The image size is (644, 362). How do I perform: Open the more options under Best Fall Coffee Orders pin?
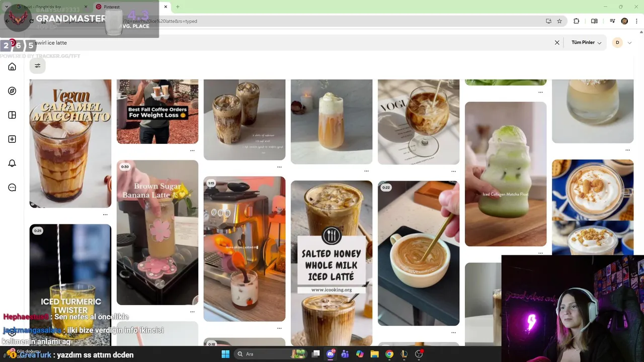[x=192, y=150]
